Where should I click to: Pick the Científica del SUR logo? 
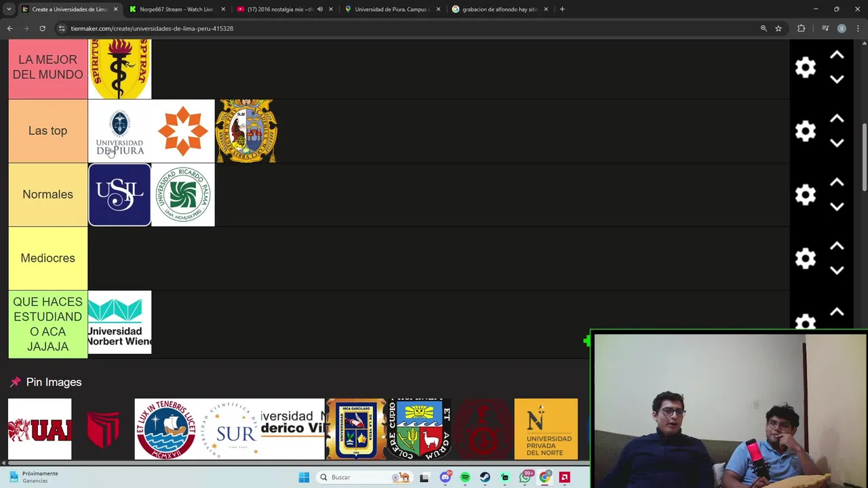pos(229,429)
